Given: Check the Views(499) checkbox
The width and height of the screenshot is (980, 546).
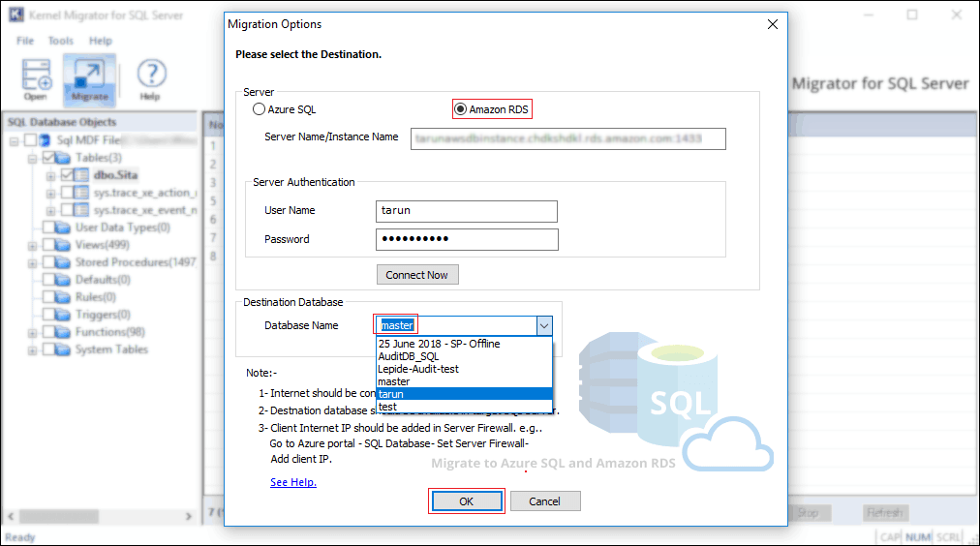Looking at the screenshot, I should 48,245.
